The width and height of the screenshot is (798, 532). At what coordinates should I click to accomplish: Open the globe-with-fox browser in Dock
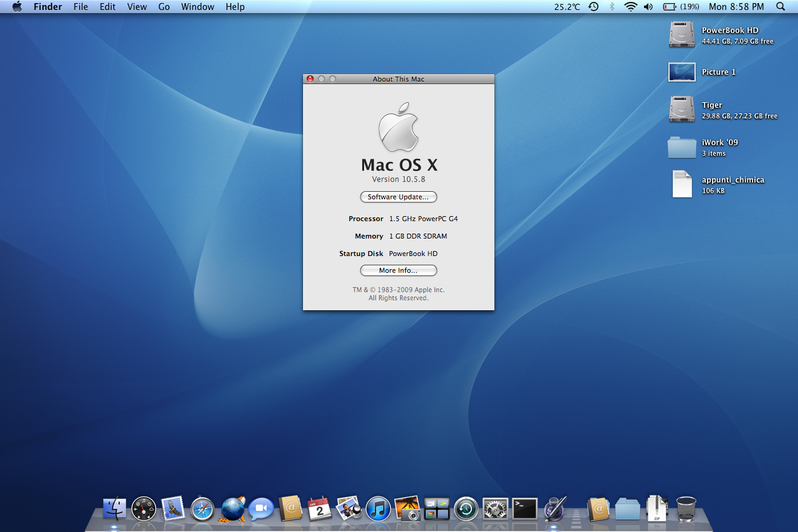coord(233,509)
